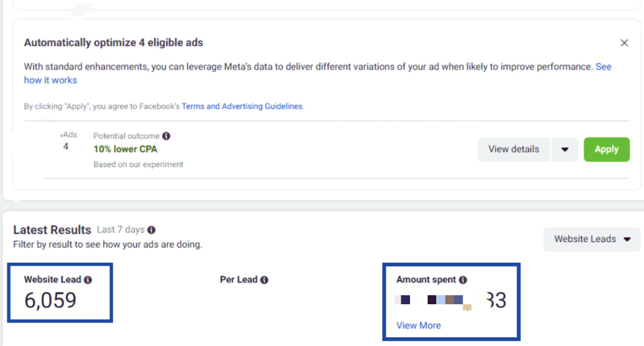644x346 pixels.
Task: Click the Ads count value 4
Action: point(66,147)
